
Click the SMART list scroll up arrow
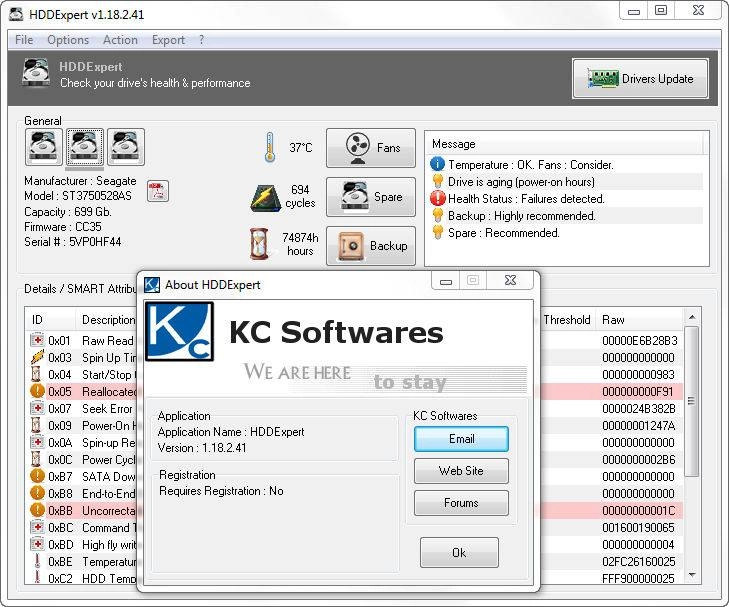692,317
